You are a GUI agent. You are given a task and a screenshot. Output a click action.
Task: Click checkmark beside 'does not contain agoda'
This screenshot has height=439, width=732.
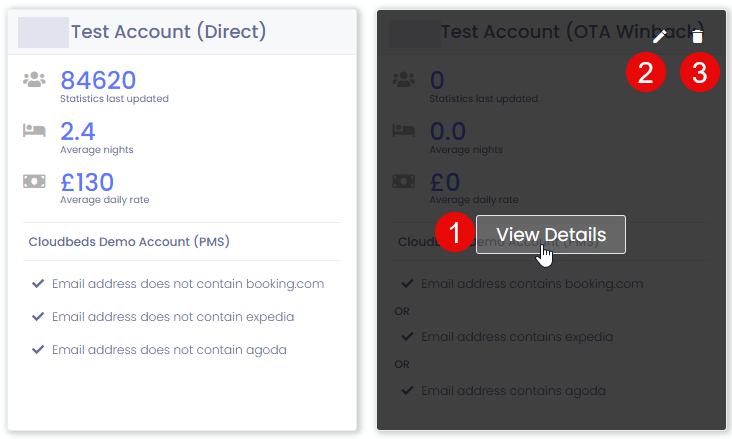pyautogui.click(x=38, y=350)
